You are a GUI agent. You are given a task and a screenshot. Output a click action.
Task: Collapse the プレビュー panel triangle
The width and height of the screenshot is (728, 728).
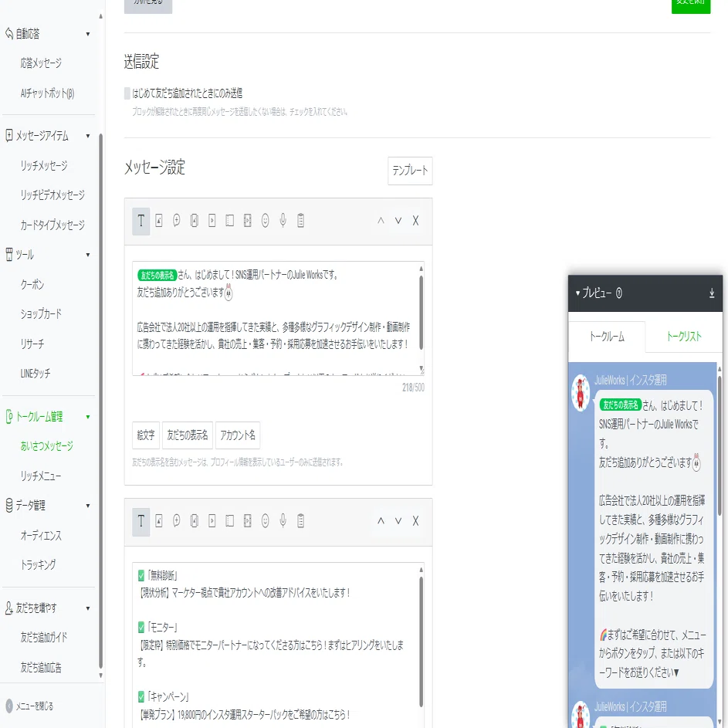(577, 293)
